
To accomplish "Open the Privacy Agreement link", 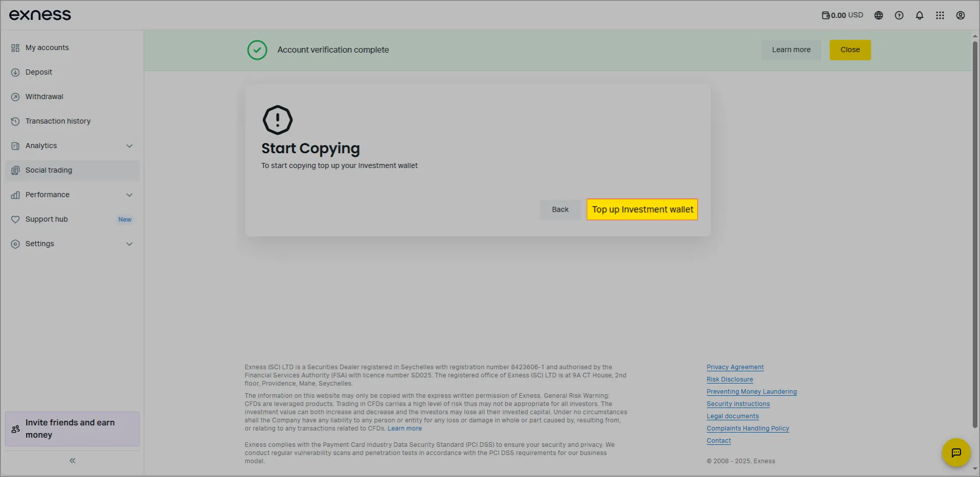I will tap(735, 367).
